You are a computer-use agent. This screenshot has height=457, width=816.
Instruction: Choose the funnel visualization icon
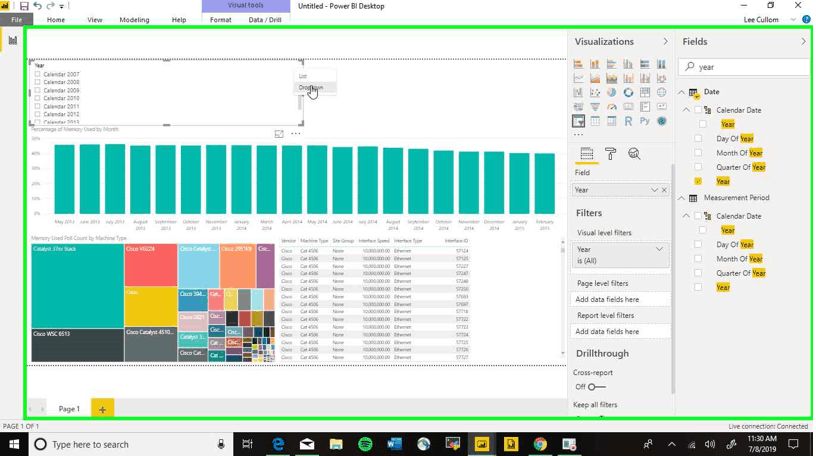coord(595,107)
